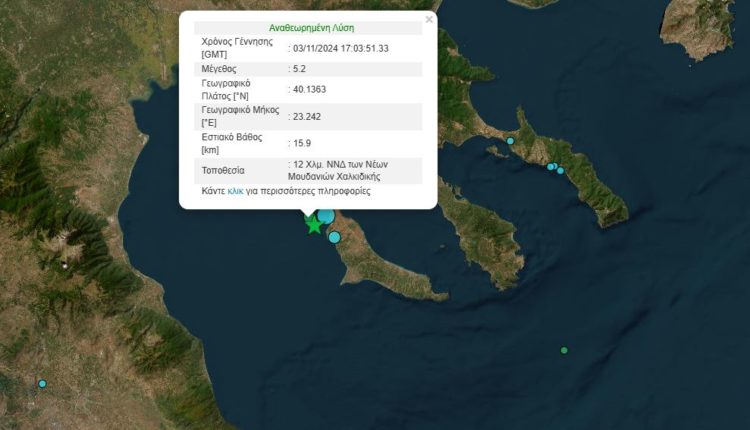
Task: Click the timestamp 03/11/2024 17:03:51.33
Action: click(x=340, y=48)
